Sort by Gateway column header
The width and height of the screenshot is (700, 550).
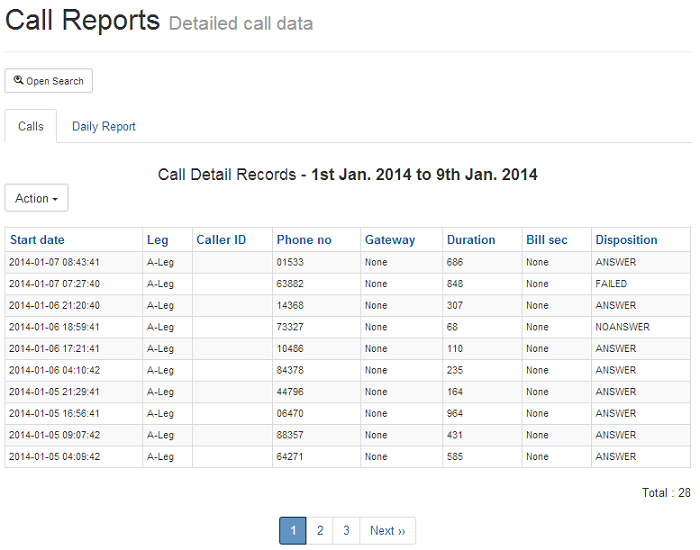[390, 240]
